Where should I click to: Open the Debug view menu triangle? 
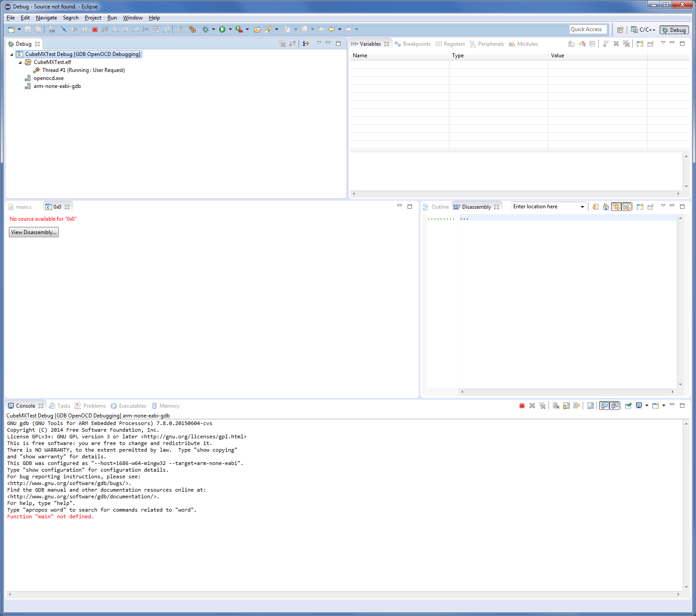tap(319, 43)
